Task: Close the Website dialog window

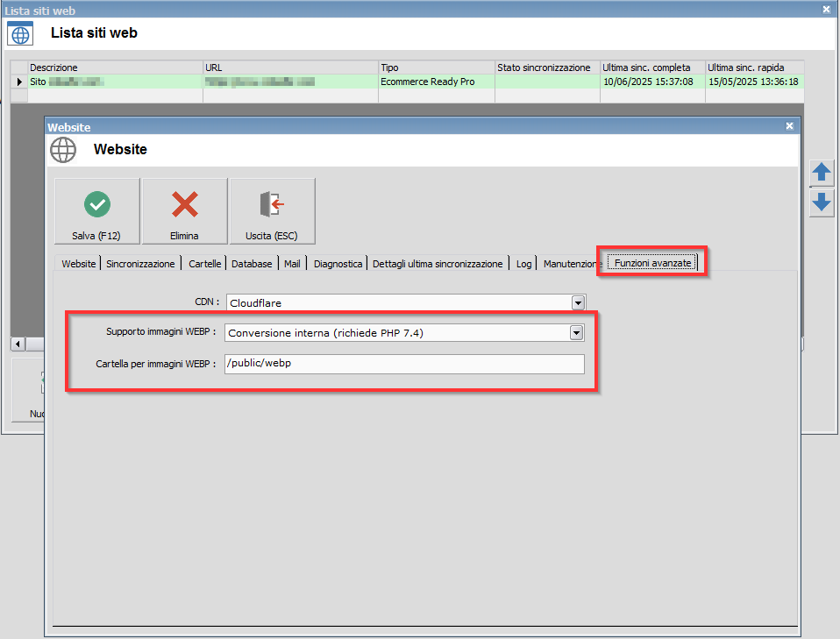Action: click(x=789, y=127)
